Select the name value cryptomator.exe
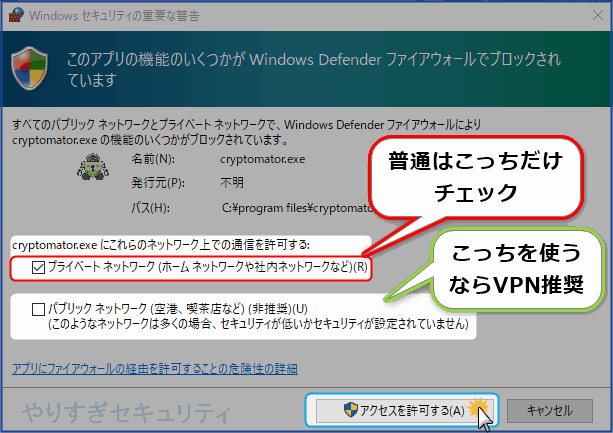 pyautogui.click(x=262, y=159)
